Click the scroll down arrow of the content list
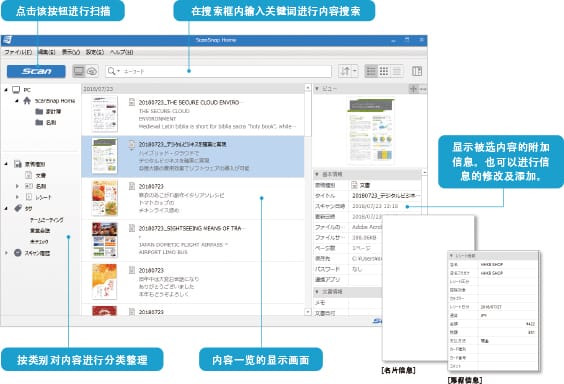This screenshot has width=564, height=384. coord(308,312)
